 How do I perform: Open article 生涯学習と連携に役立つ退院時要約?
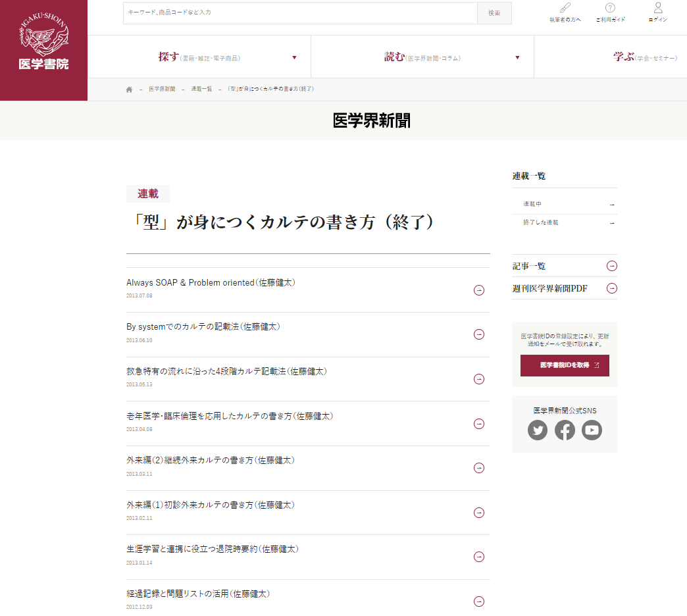(213, 550)
